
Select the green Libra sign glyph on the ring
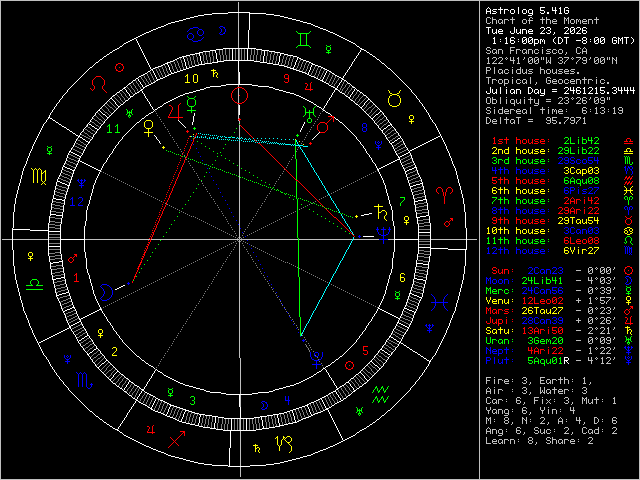(34, 284)
